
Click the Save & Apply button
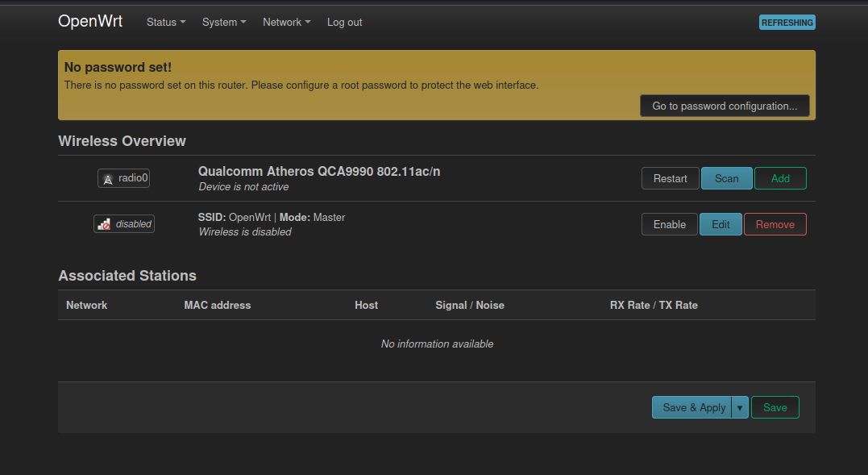[692, 407]
